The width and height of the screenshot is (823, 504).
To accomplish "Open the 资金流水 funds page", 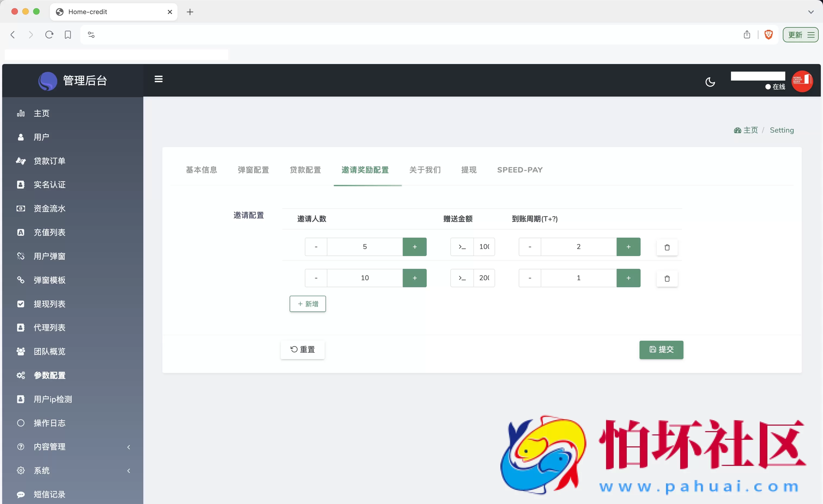I will point(49,208).
